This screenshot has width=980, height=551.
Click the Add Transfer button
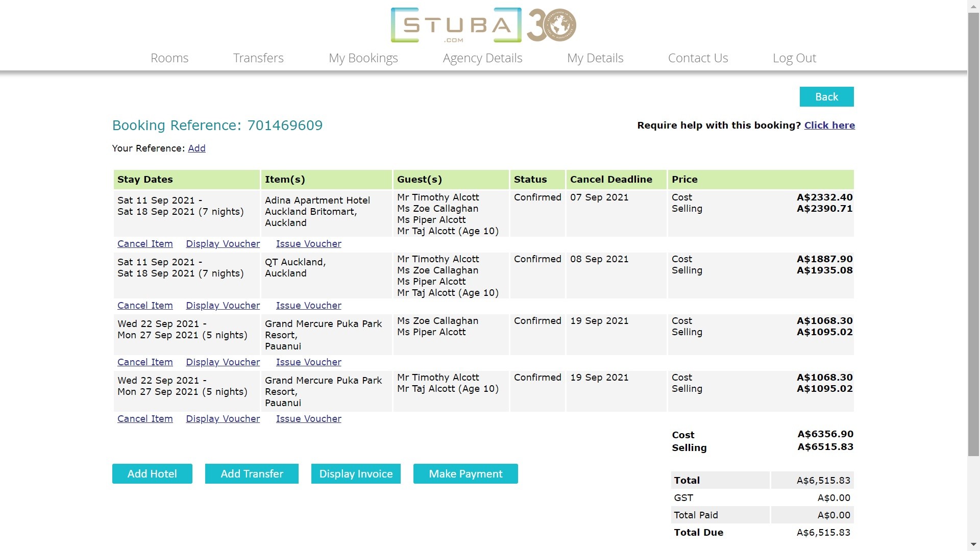(252, 474)
